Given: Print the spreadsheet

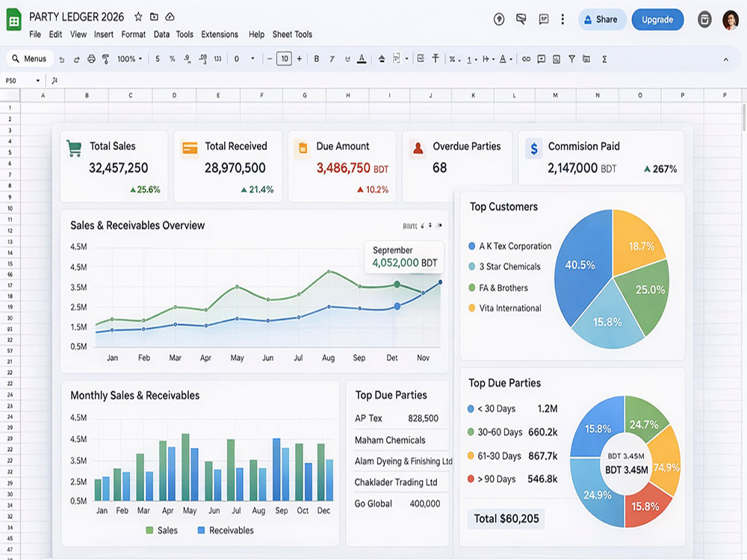Looking at the screenshot, I should [91, 59].
